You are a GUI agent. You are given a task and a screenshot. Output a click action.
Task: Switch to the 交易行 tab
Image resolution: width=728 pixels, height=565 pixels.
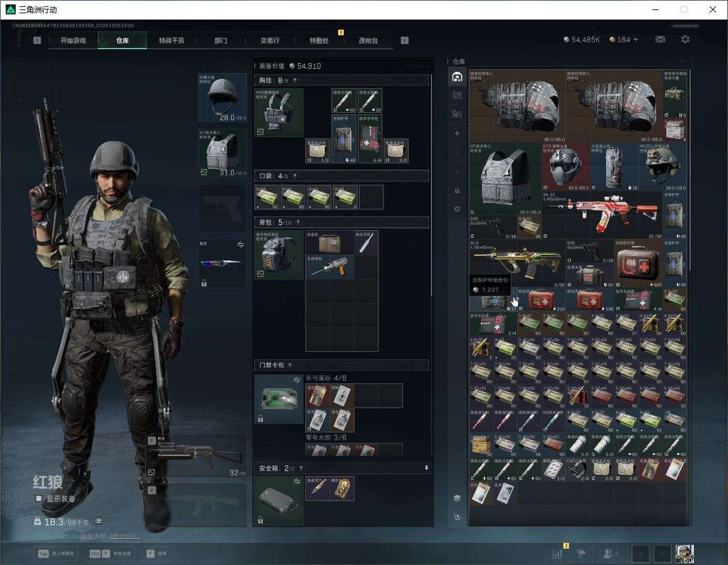[270, 40]
